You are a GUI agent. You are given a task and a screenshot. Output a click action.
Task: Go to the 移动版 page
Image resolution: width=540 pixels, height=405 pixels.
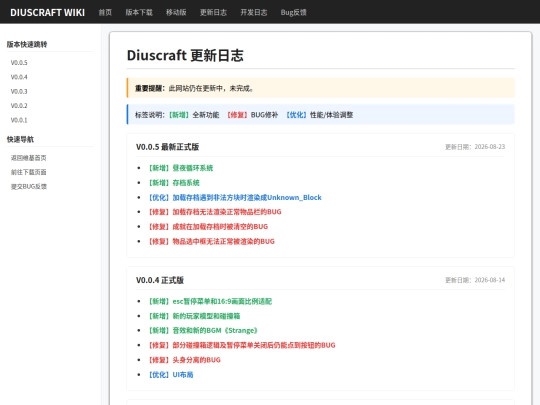pyautogui.click(x=176, y=12)
